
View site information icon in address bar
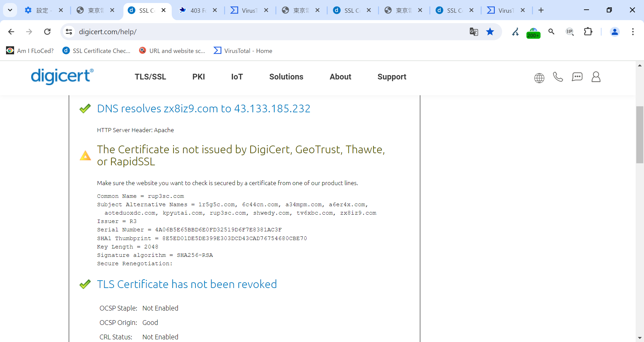69,32
